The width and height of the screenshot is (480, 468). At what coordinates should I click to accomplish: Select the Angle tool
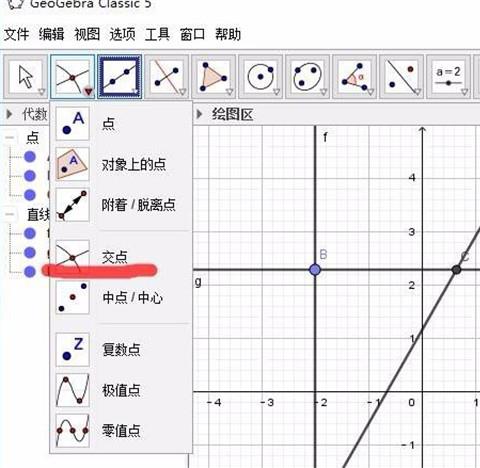tap(355, 77)
